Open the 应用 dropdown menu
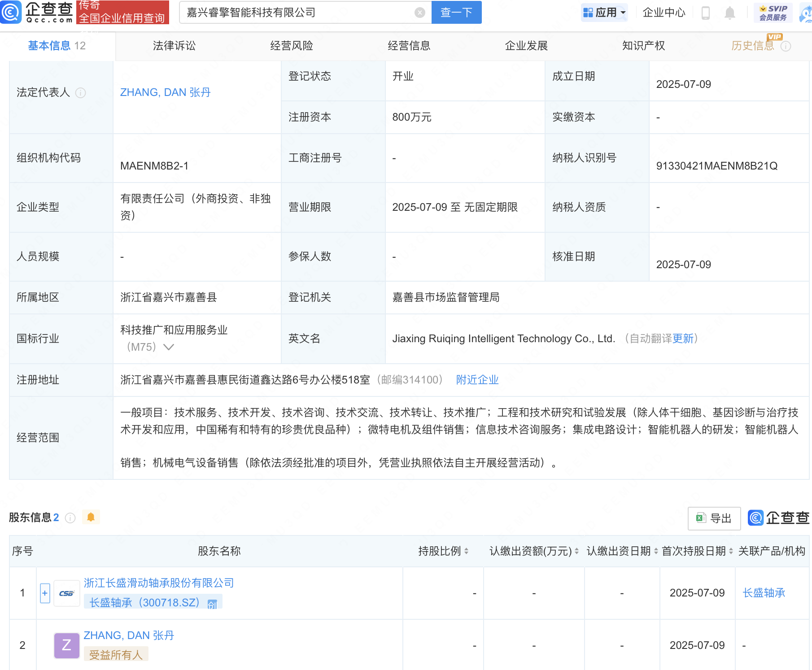 tap(604, 13)
